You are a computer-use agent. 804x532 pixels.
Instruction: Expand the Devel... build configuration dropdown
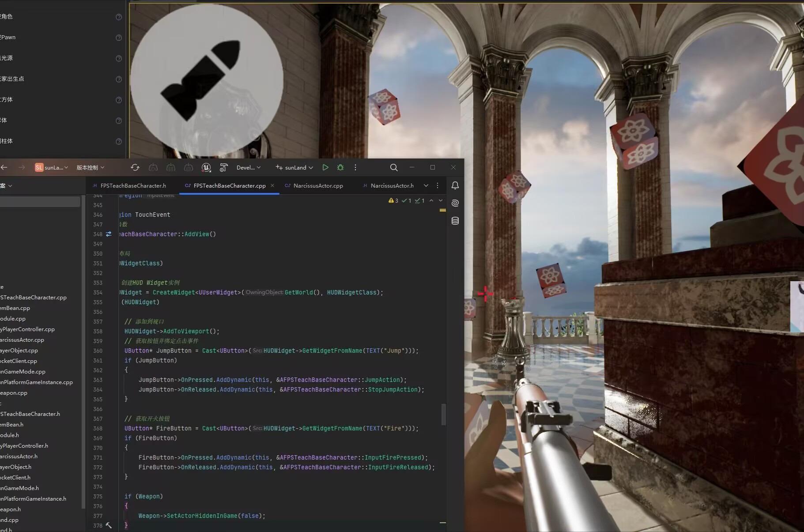coord(249,167)
